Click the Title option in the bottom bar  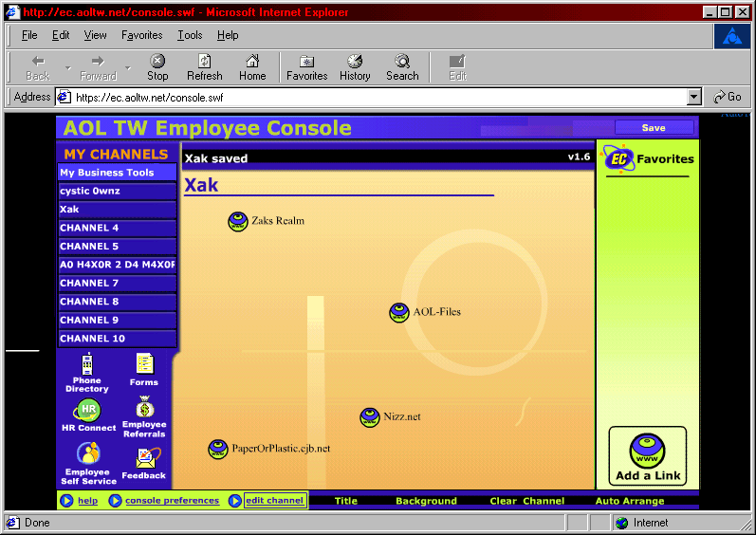(346, 501)
